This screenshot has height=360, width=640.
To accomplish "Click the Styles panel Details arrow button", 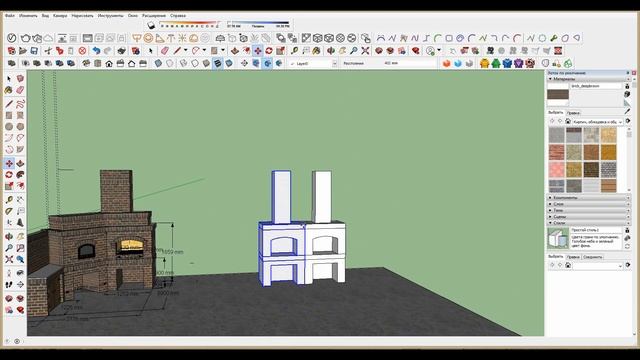I will coord(628,265).
